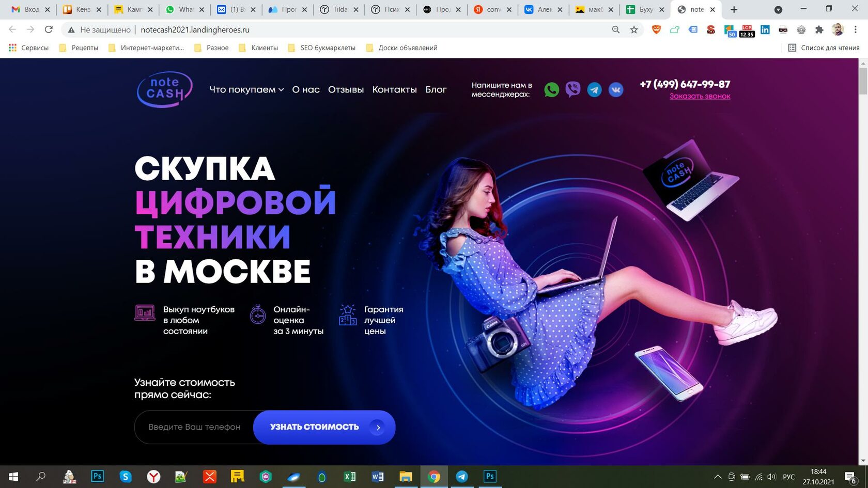Open the browser zoom magnifier icon
The width and height of the screenshot is (868, 488).
coord(615,30)
